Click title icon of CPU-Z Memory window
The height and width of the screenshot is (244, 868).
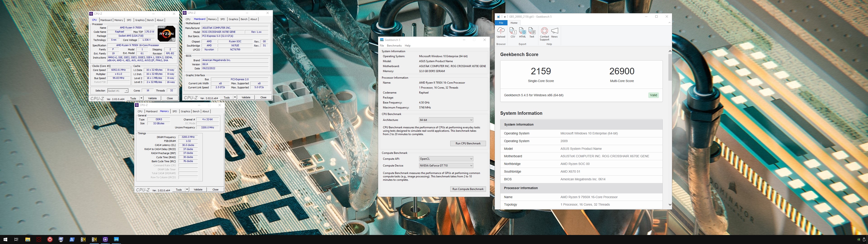click(x=137, y=105)
